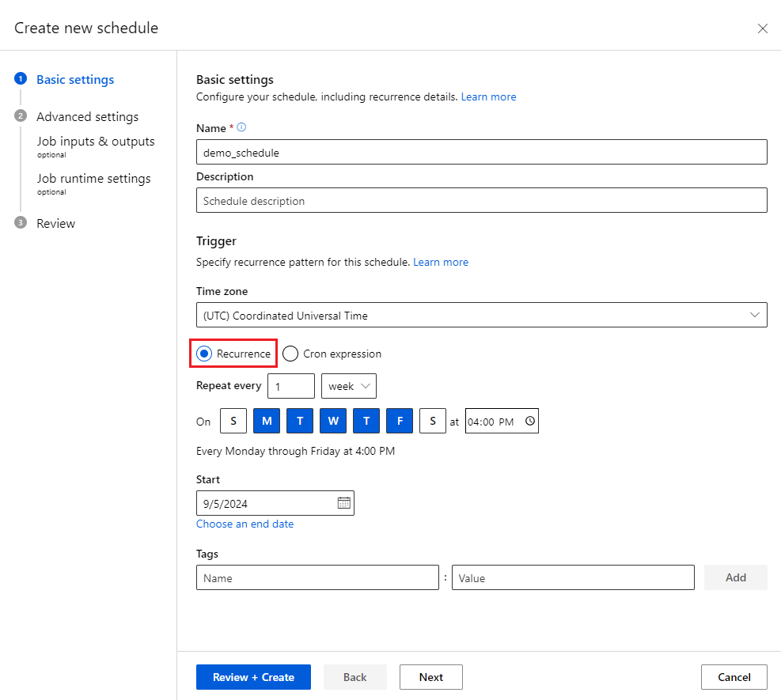Viewport: 781px width, 700px height.
Task: Expand the Time zone dropdown
Action: click(x=481, y=315)
